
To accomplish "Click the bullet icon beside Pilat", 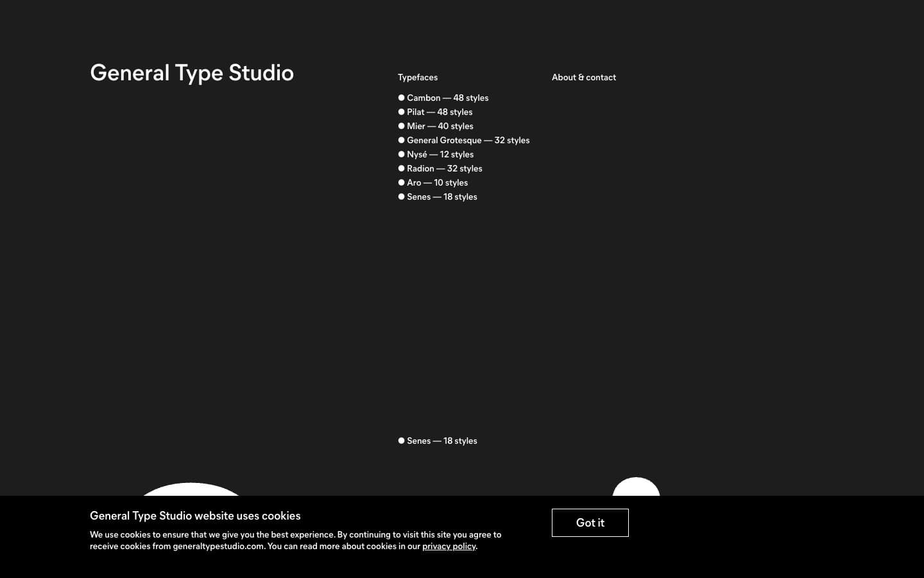I will 402,112.
